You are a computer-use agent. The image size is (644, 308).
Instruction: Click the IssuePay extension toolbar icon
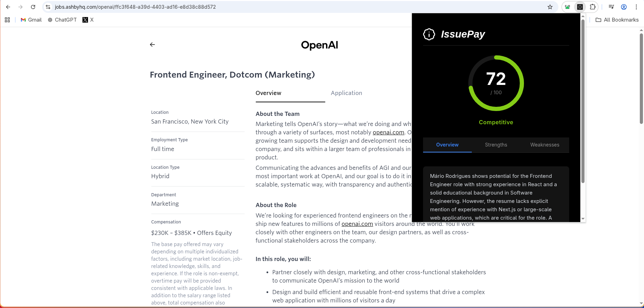(x=580, y=7)
